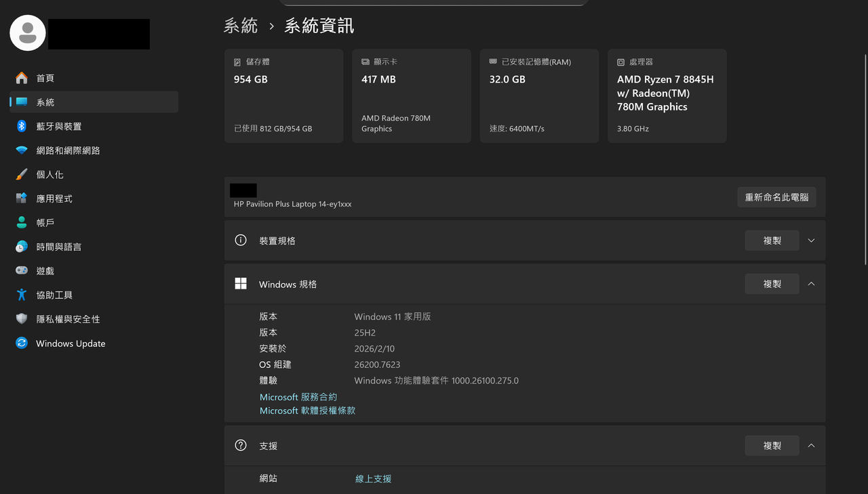This screenshot has width=868, height=494.
Task: Copy device specs with 裝置規格 複製 button
Action: tap(772, 241)
